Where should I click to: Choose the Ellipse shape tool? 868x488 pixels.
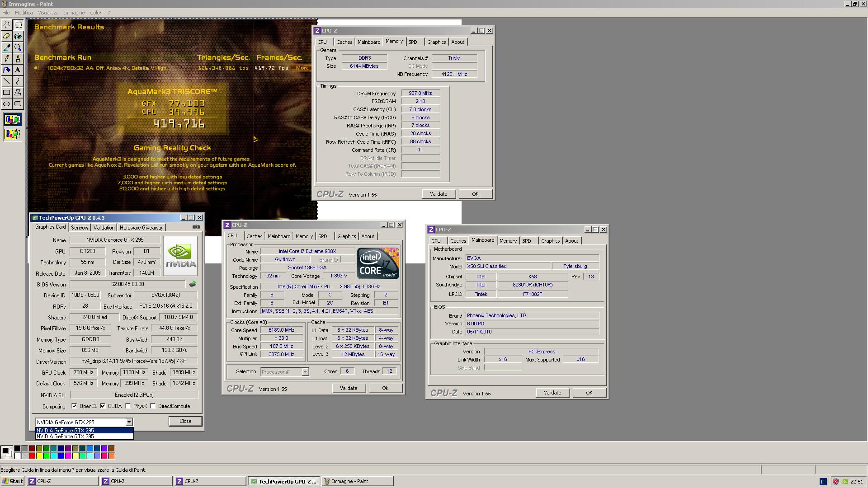[x=7, y=104]
